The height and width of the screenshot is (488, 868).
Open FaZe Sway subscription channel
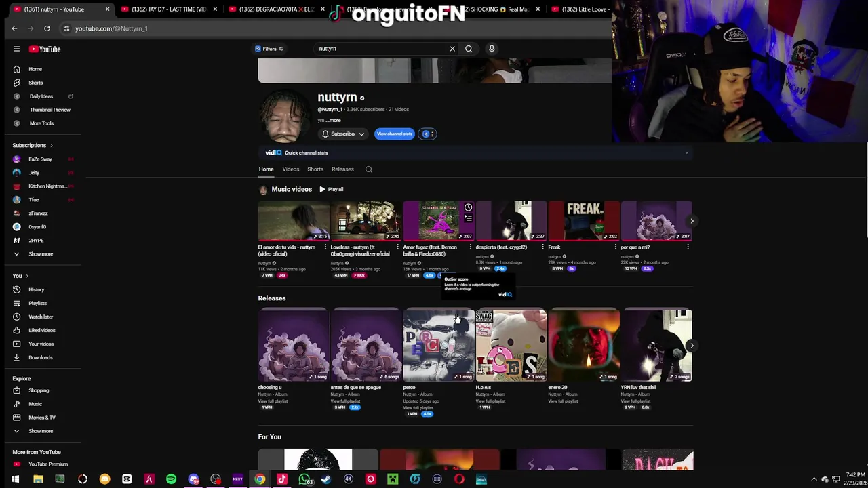pyautogui.click(x=39, y=159)
